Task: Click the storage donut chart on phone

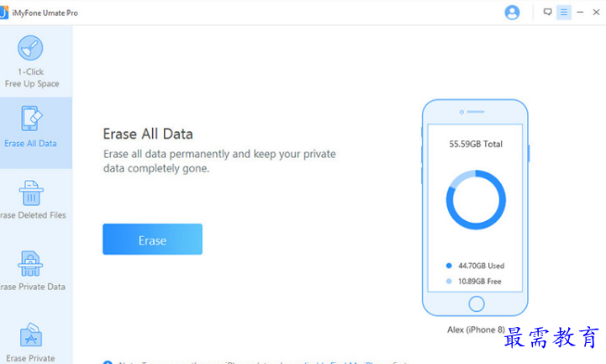Action: point(476,200)
